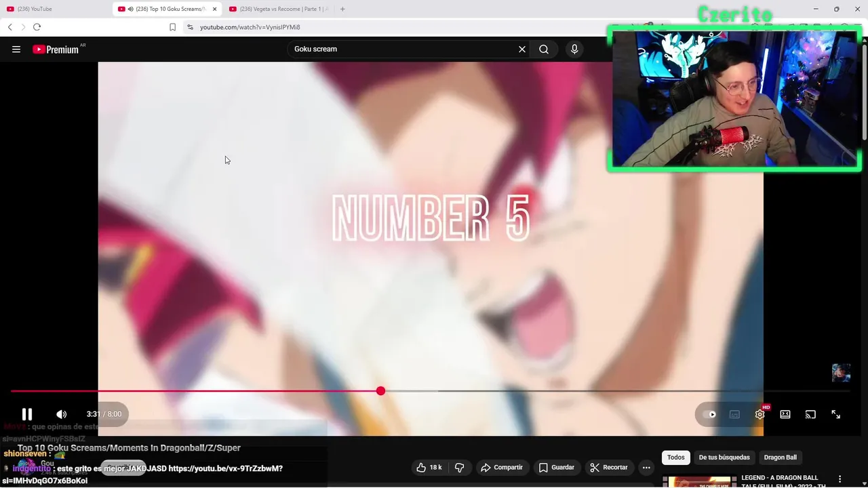The image size is (868, 488).
Task: Switch to first (236) YouTube browser tab
Action: click(x=54, y=9)
